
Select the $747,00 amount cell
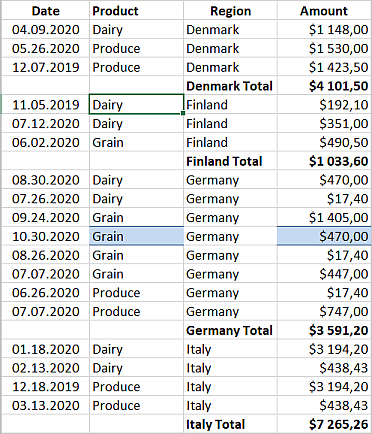324,312
